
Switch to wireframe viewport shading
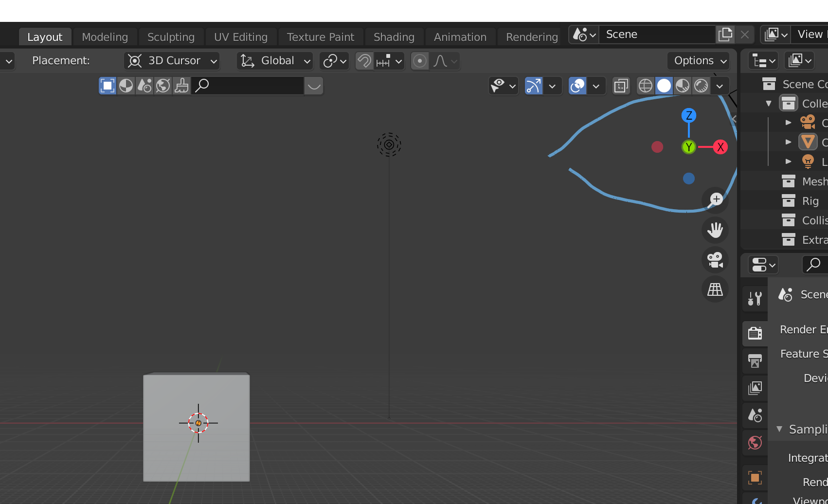click(646, 86)
